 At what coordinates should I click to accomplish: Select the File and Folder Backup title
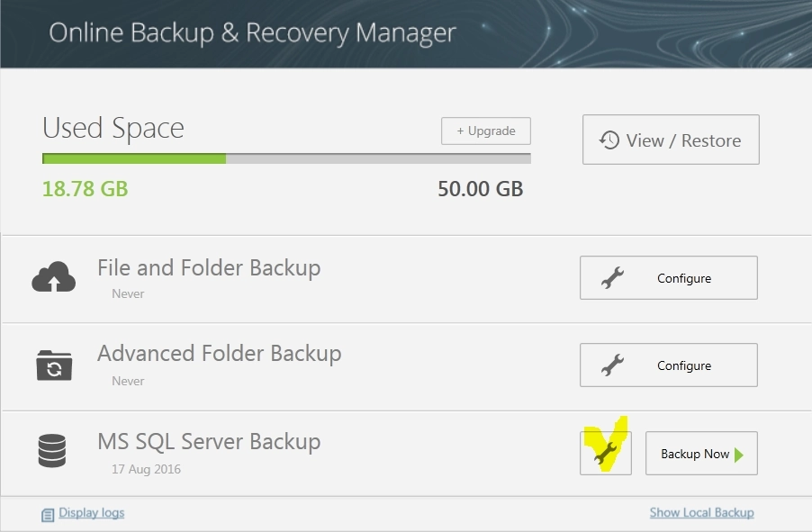[x=209, y=268]
